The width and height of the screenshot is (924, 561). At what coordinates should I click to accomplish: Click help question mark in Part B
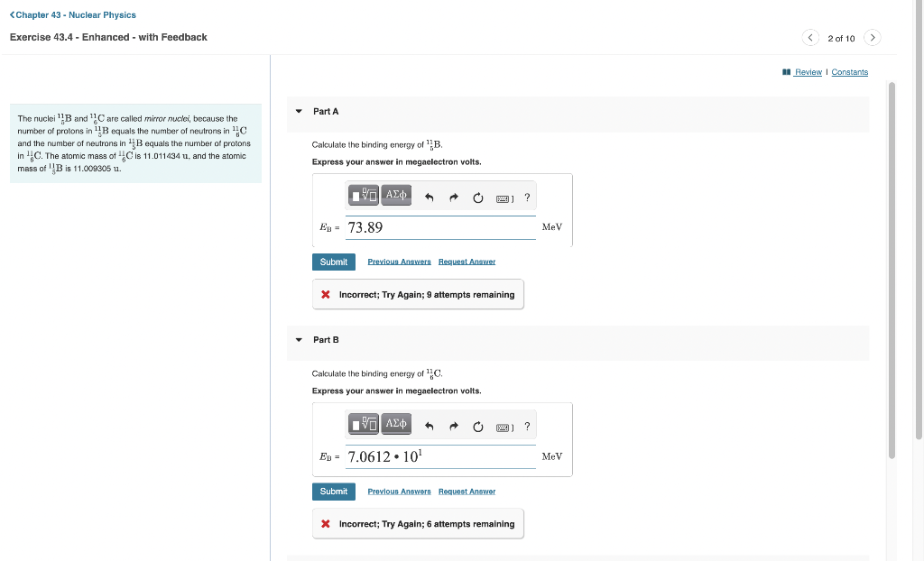point(527,426)
